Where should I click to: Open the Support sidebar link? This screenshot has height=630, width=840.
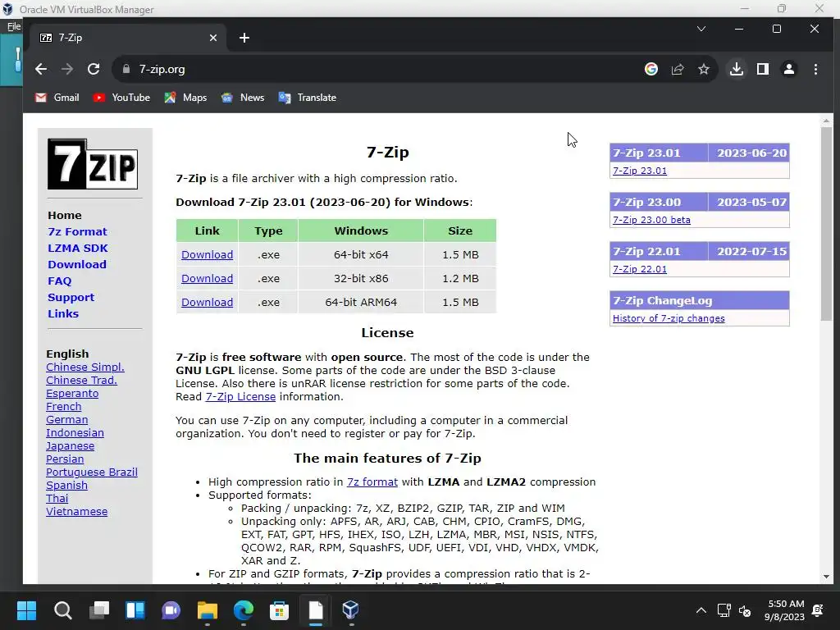tap(71, 297)
